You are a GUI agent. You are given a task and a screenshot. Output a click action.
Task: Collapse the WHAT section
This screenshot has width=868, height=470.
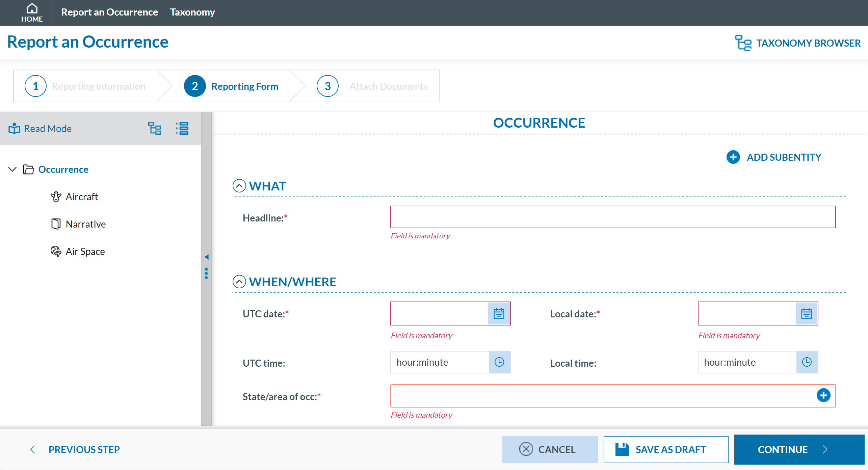tap(239, 186)
